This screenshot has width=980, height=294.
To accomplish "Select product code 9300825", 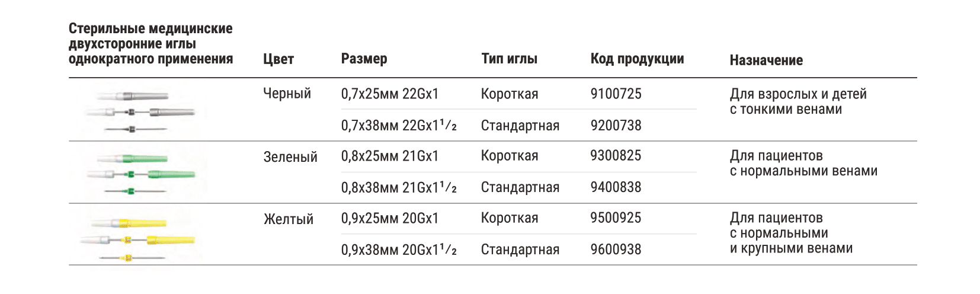I will (x=616, y=156).
